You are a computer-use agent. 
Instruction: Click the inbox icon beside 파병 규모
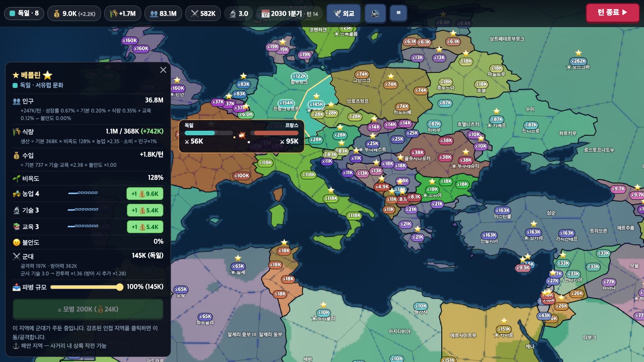(x=16, y=287)
